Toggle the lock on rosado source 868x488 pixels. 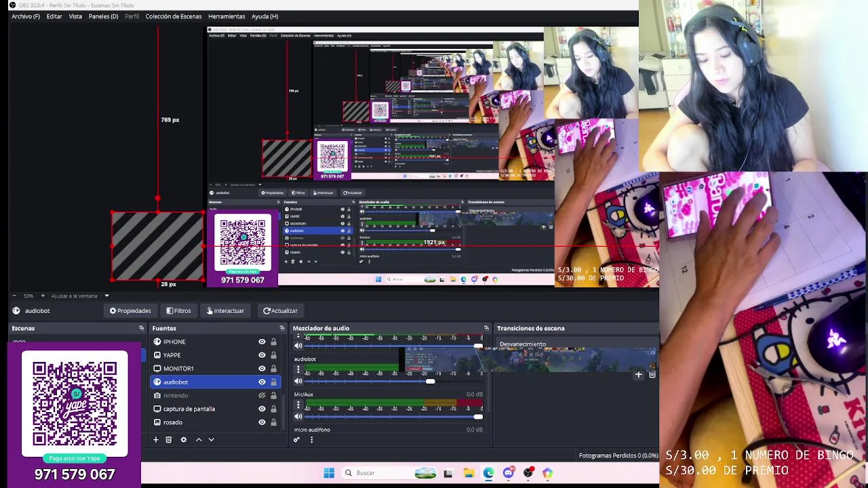tap(273, 422)
